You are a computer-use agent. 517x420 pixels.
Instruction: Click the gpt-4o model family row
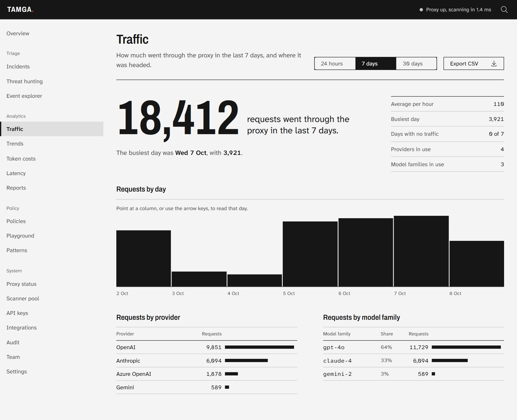tap(414, 347)
